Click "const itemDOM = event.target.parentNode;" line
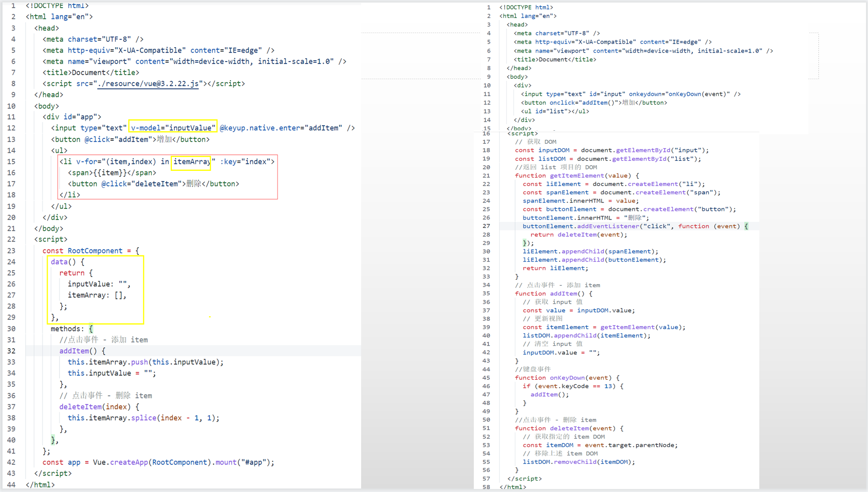The image size is (868, 492). point(601,445)
